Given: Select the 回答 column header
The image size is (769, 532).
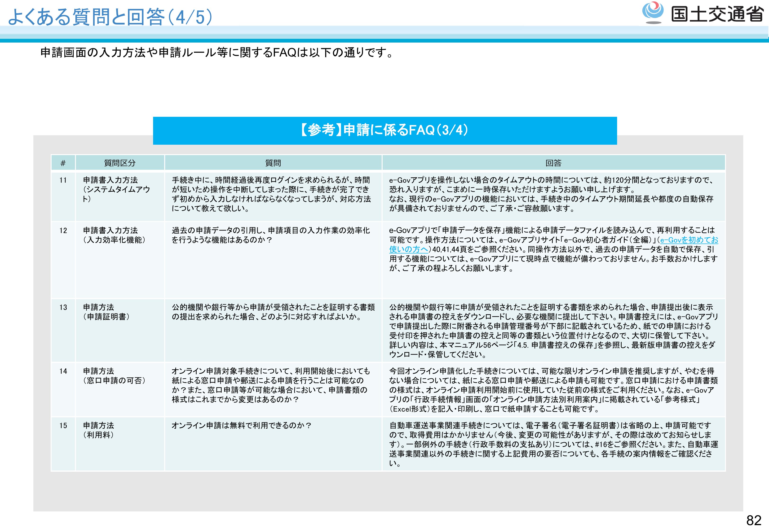Looking at the screenshot, I should point(553,163).
